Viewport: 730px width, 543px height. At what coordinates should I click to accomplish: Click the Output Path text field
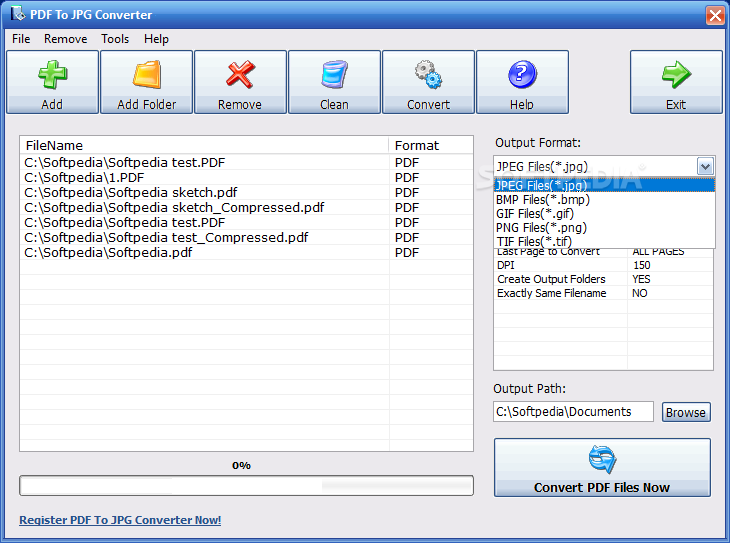coord(573,412)
